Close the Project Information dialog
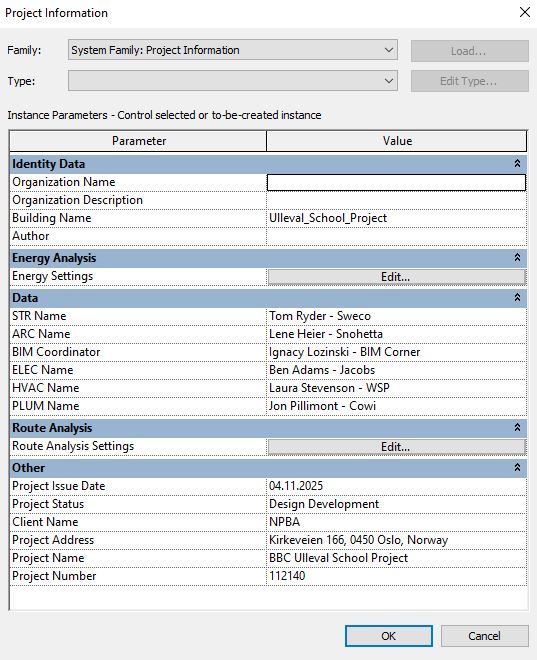Viewport: 537px width, 660px height. [524, 12]
